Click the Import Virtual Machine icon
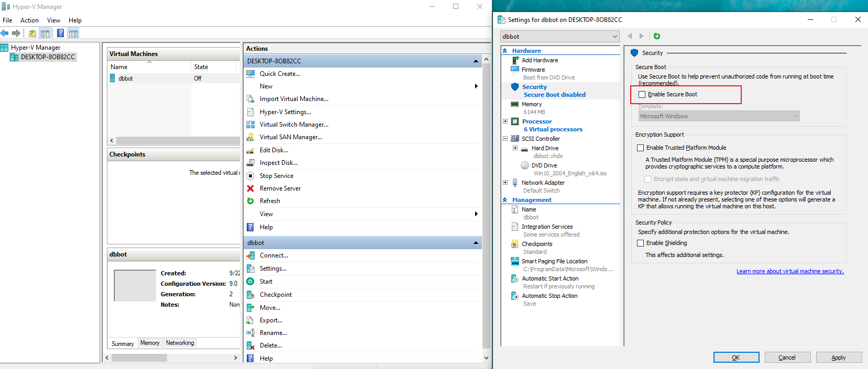868x369 pixels. [x=250, y=99]
